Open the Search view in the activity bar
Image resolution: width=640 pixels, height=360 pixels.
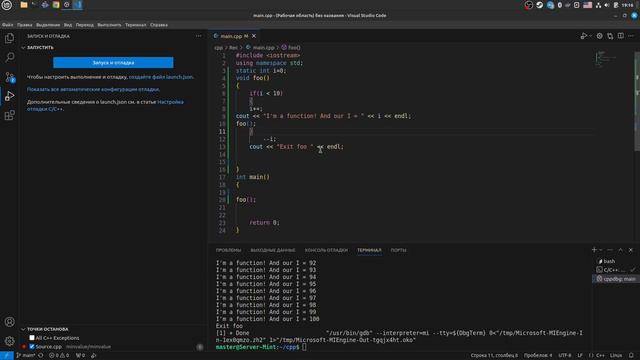[x=9, y=57]
